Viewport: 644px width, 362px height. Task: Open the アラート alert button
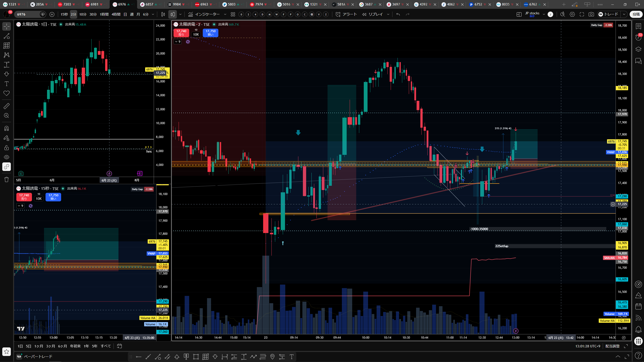(346, 14)
